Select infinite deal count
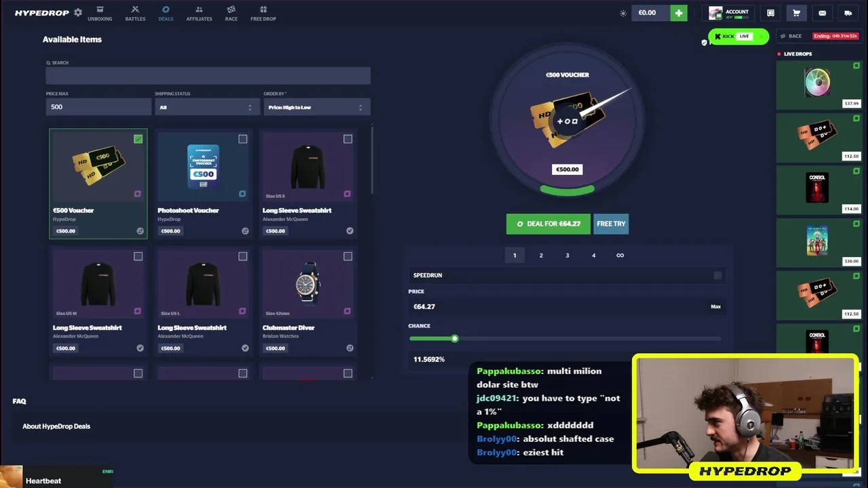868x488 pixels. point(620,256)
